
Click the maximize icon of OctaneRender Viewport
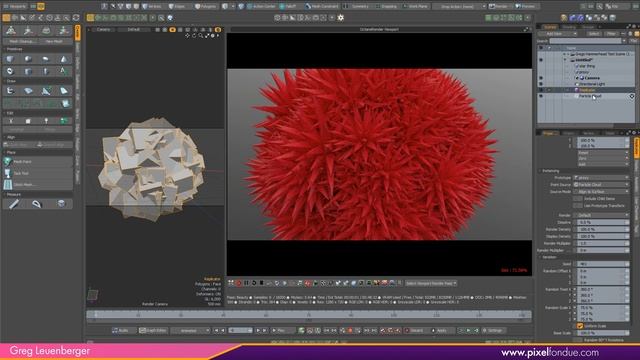(526, 29)
